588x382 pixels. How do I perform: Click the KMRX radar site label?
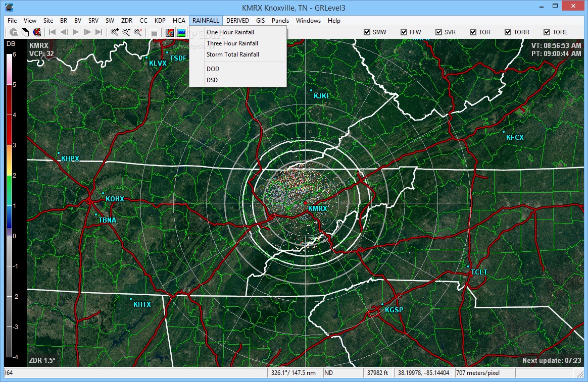(318, 208)
